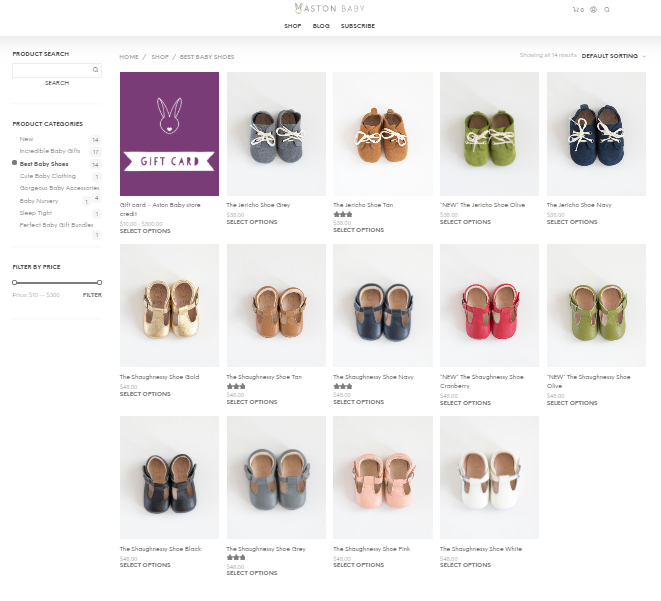Open the Default Sorting dropdown
This screenshot has width=661, height=601.
pos(613,56)
